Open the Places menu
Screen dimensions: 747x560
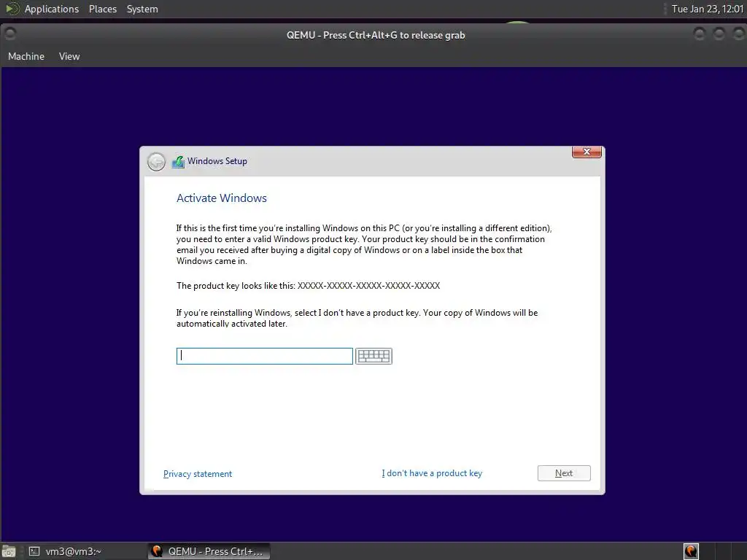[102, 9]
